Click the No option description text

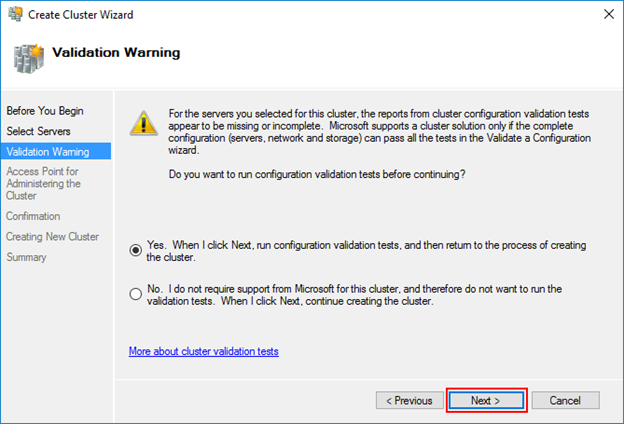(354, 295)
